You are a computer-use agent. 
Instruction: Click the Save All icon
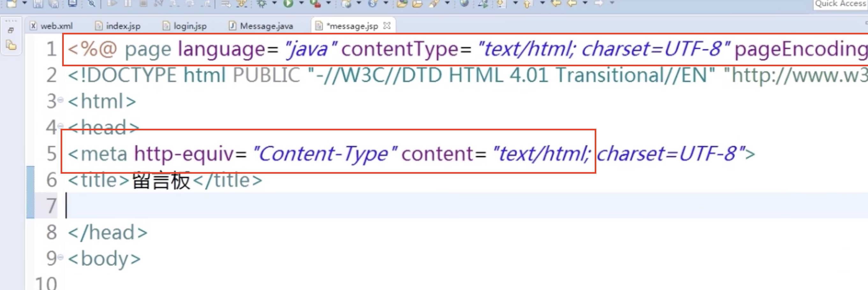pyautogui.click(x=53, y=4)
